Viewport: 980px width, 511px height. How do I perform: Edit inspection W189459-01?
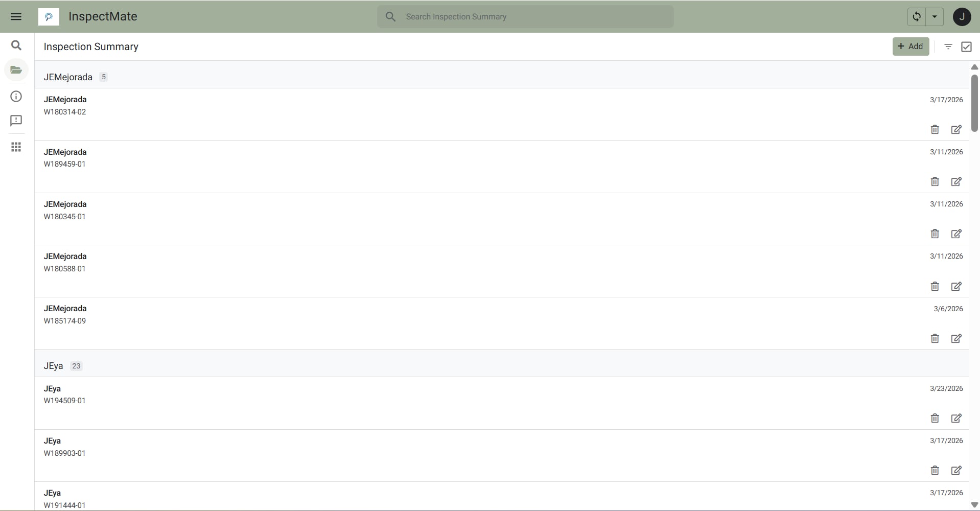956,181
